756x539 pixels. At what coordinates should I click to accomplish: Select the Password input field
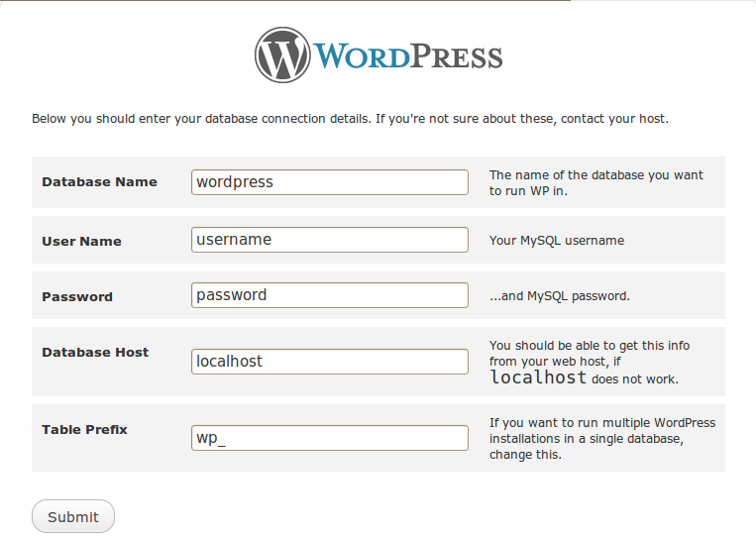click(x=330, y=295)
